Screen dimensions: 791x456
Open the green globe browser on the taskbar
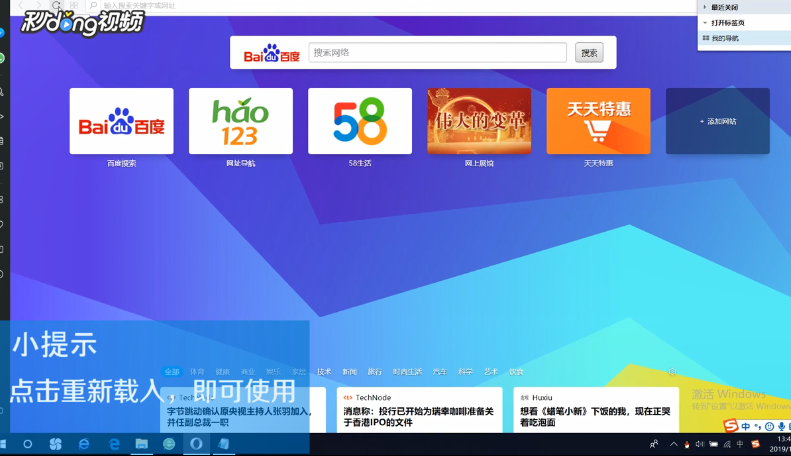point(169,444)
